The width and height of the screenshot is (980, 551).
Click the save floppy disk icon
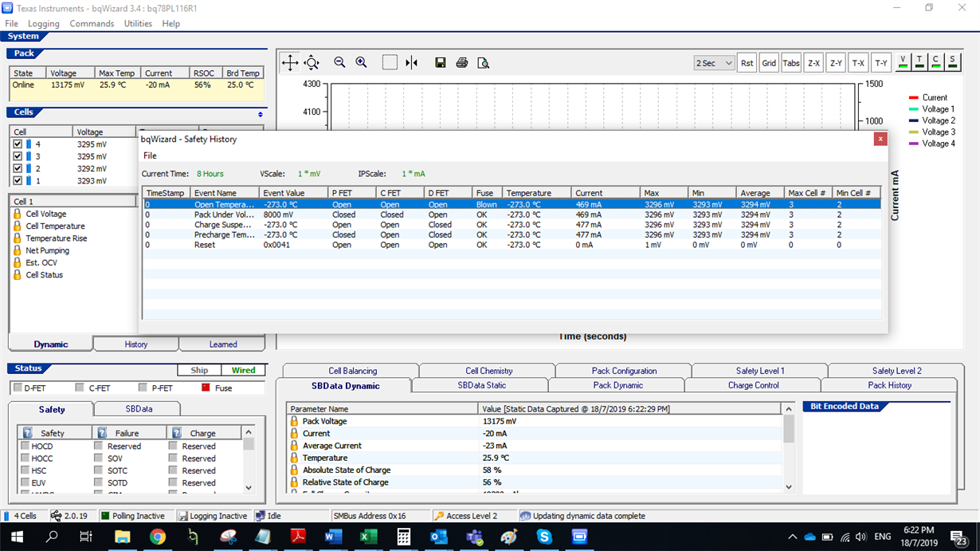point(440,63)
